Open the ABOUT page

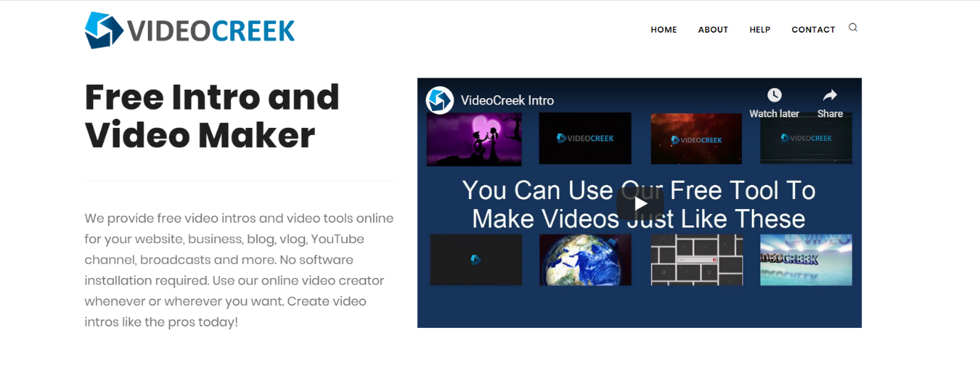(713, 30)
